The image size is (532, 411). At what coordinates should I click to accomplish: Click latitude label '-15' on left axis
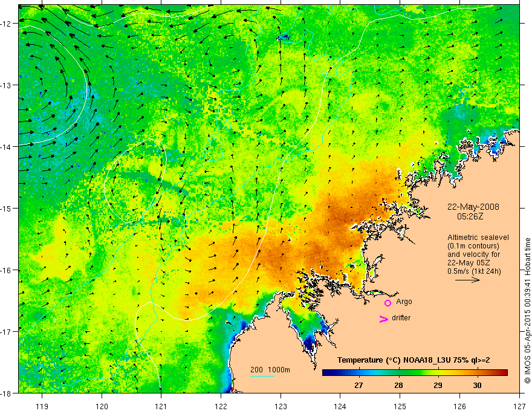click(6, 208)
